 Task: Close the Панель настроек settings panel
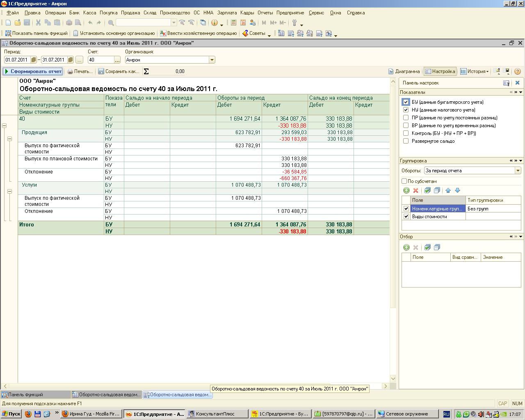[x=517, y=83]
